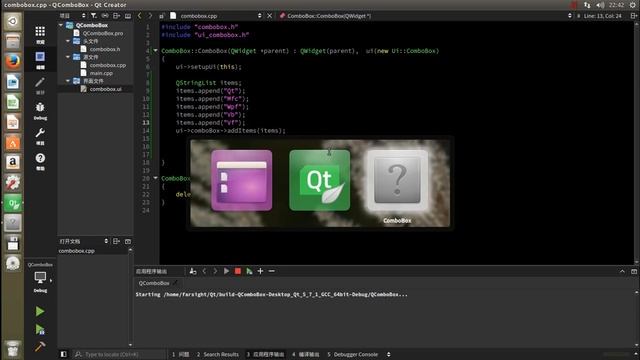The height and width of the screenshot is (360, 640).
Task: Open the Ubuntu Dash search button
Action: 13,21
